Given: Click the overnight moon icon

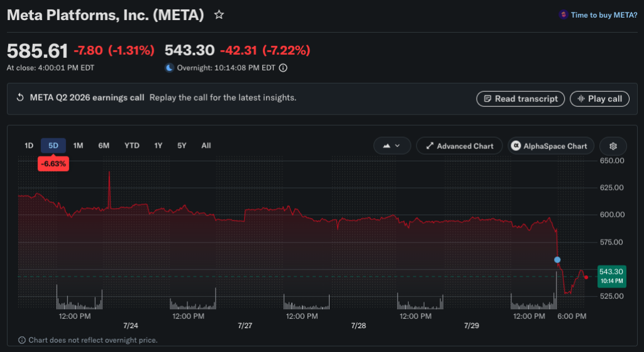Looking at the screenshot, I should [x=169, y=68].
